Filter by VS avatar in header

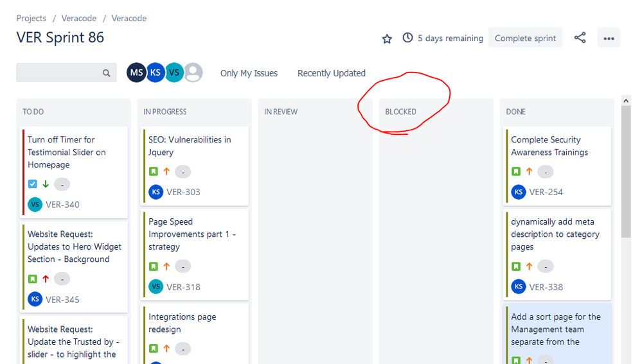coord(174,73)
